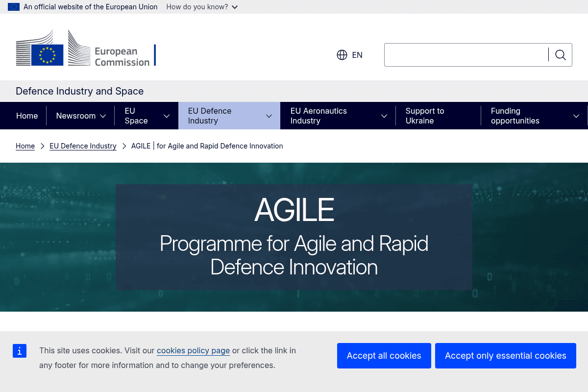Image resolution: width=588 pixels, height=392 pixels.
Task: Open the EU Space menu item
Action: (x=136, y=116)
